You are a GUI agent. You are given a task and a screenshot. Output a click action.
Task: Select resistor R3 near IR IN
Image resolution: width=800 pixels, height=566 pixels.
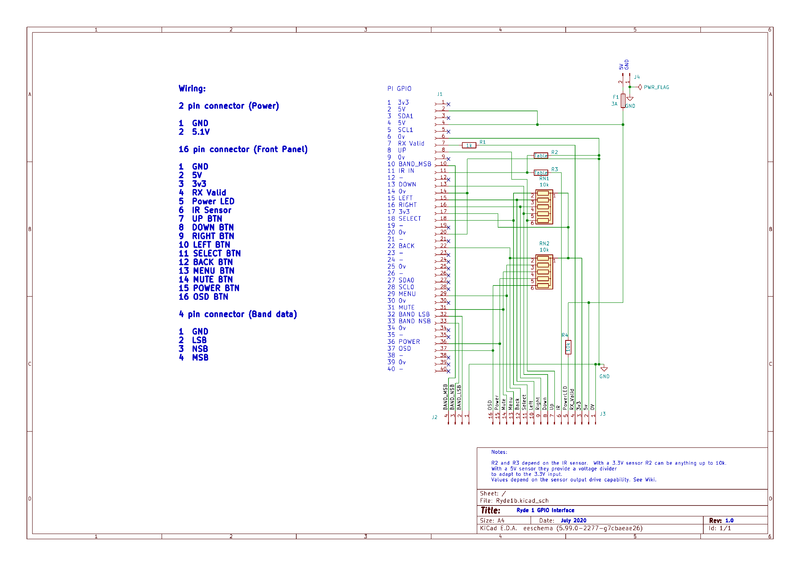pos(540,172)
